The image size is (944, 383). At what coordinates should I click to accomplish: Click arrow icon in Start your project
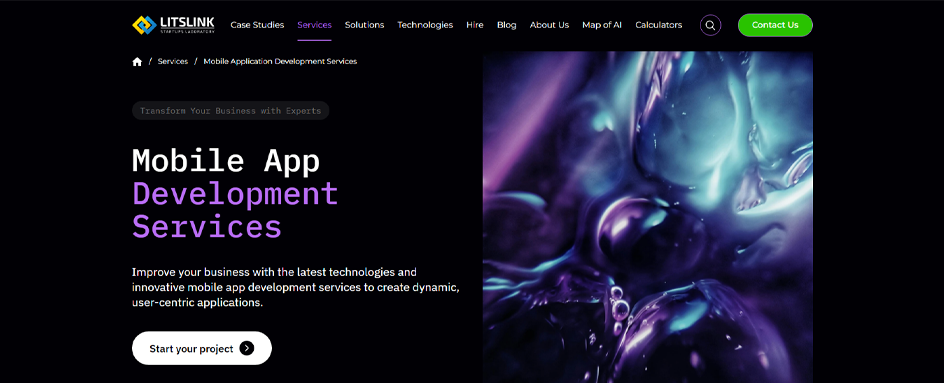(246, 348)
